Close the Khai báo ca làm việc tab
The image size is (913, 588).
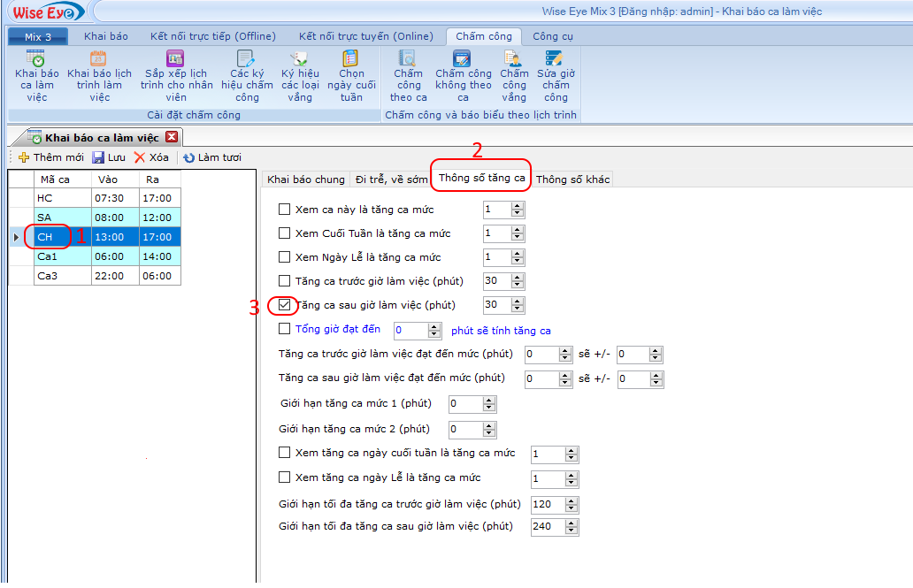(173, 137)
